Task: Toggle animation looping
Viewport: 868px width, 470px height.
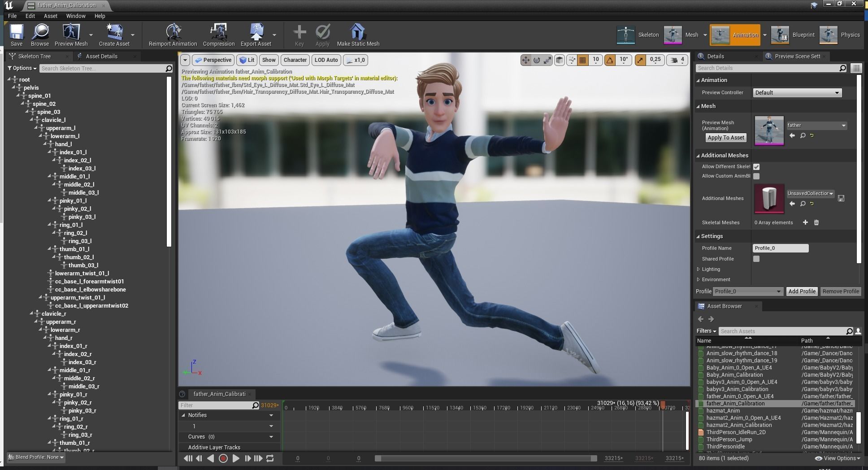Action: [x=270, y=458]
